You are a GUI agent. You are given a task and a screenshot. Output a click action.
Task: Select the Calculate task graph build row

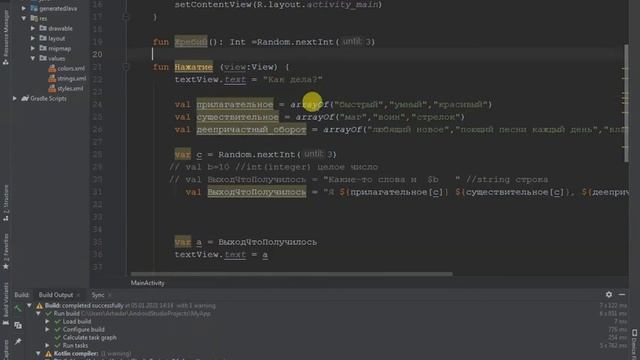[89, 338]
